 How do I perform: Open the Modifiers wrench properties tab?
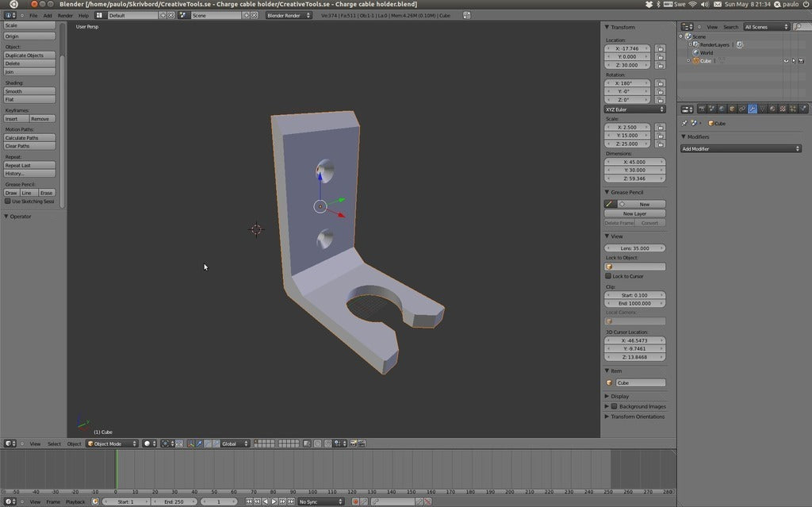(x=752, y=109)
